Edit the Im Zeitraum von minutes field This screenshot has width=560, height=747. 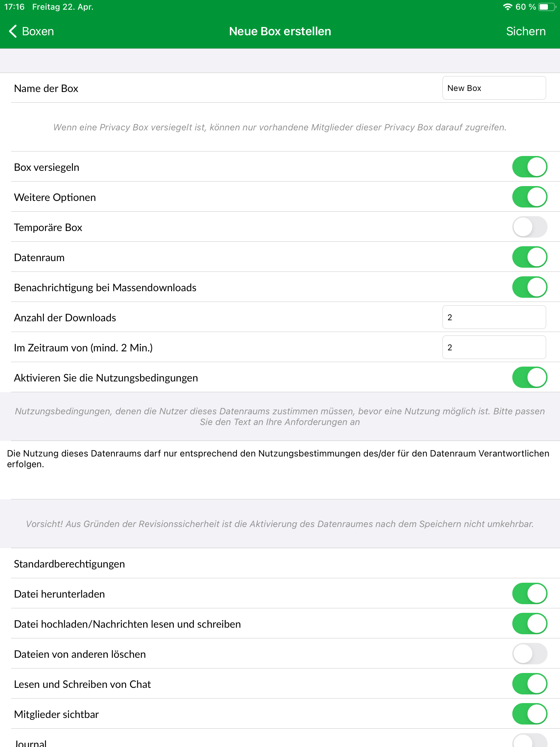pos(494,347)
